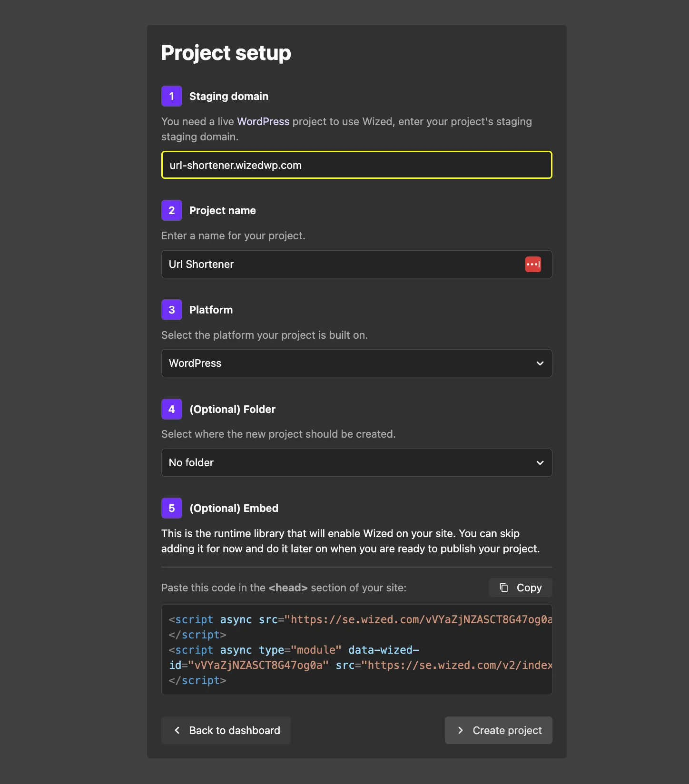Click the step 5 badge beside Embed
This screenshot has width=689, height=784.
tap(172, 508)
